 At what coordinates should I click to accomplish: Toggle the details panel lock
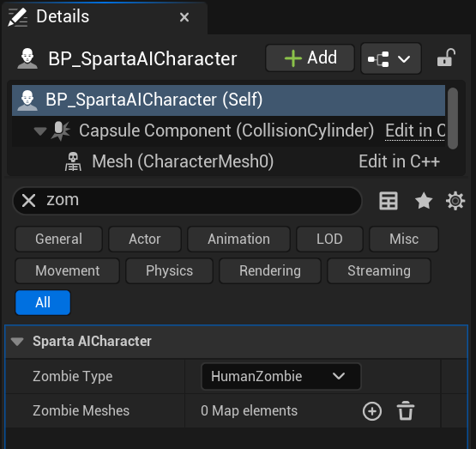(x=446, y=58)
